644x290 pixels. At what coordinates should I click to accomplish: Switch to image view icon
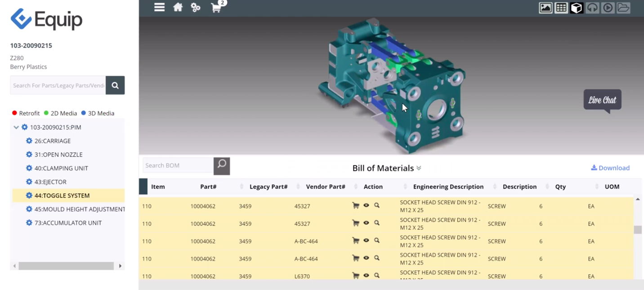click(546, 8)
